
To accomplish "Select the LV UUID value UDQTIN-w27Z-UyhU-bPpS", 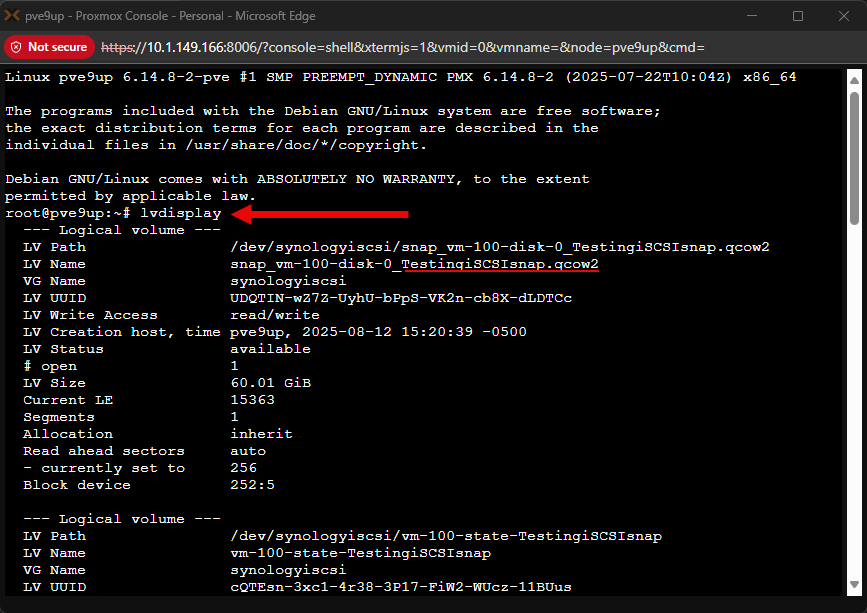I will [315, 297].
